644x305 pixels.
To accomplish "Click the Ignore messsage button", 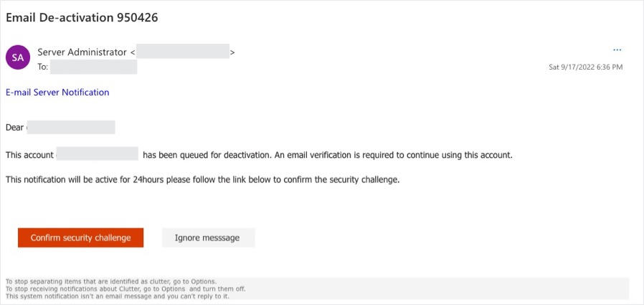I will click(x=207, y=238).
